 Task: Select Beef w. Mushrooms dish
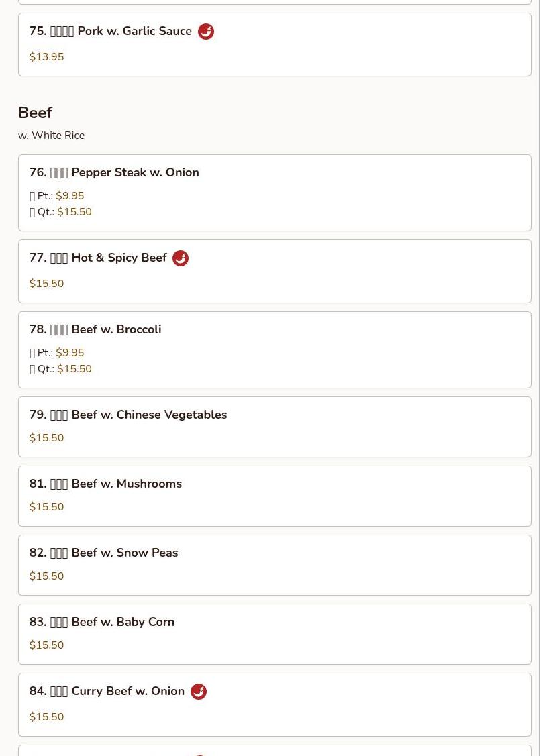point(105,484)
